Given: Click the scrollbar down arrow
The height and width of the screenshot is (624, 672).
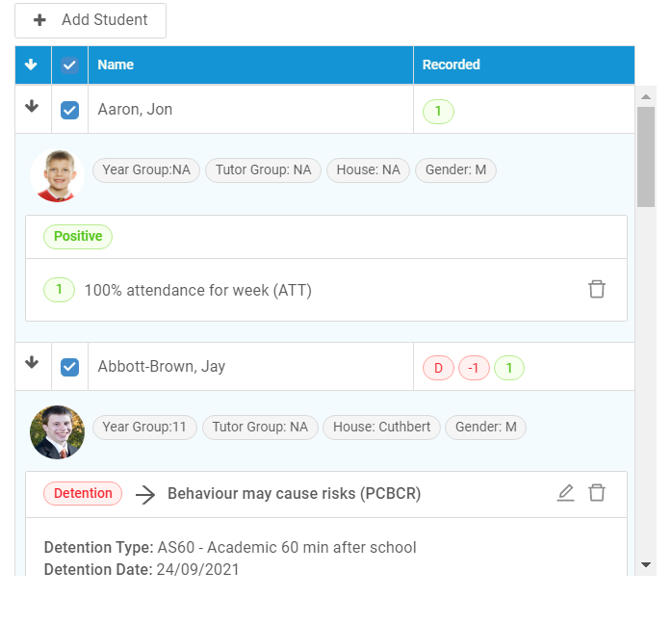Looking at the screenshot, I should pos(645,564).
